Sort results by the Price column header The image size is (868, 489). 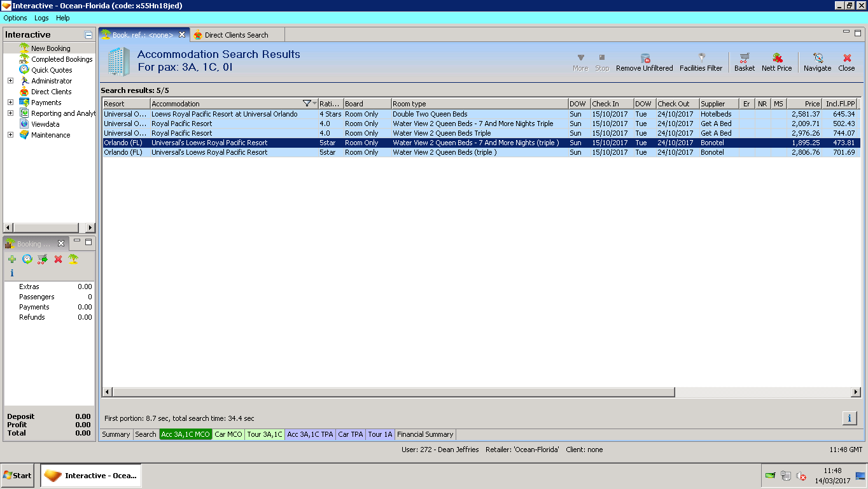pos(804,104)
